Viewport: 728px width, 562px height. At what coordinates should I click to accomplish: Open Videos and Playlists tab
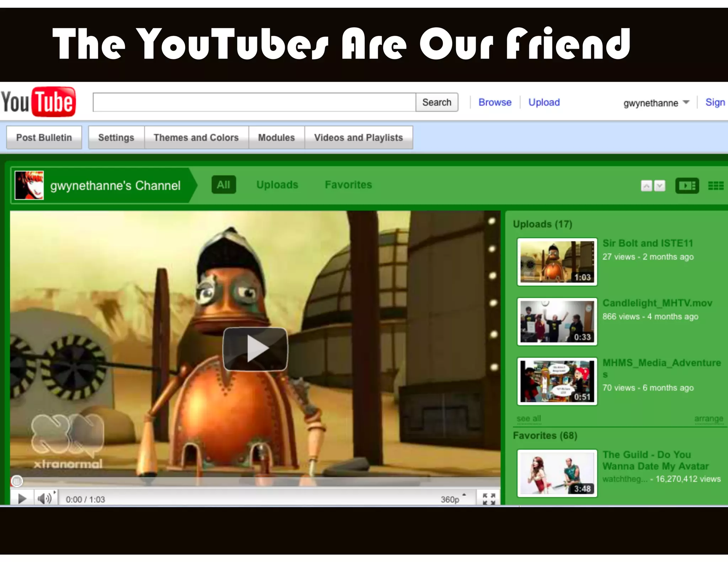[x=359, y=137]
